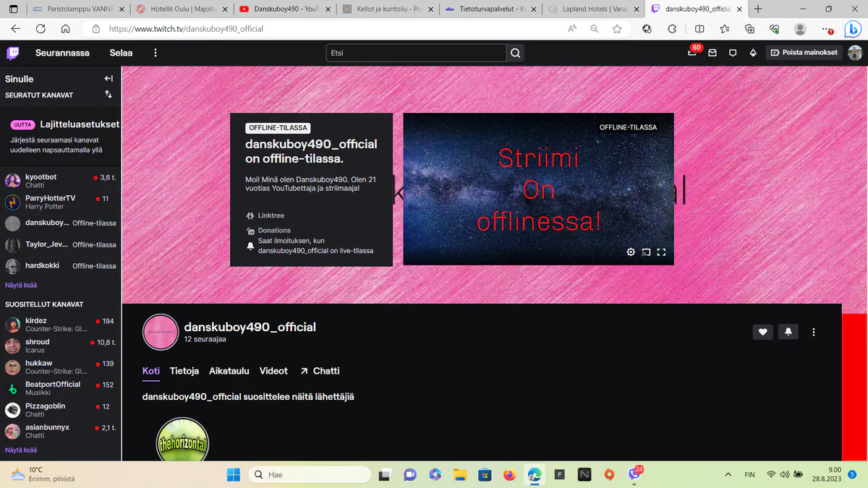Click the Etsi search field

416,53
